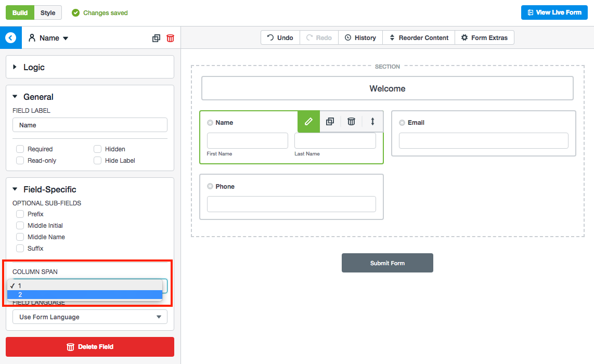Enable the Middle Initial sub-field
This screenshot has width=594, height=364.
(x=19, y=225)
